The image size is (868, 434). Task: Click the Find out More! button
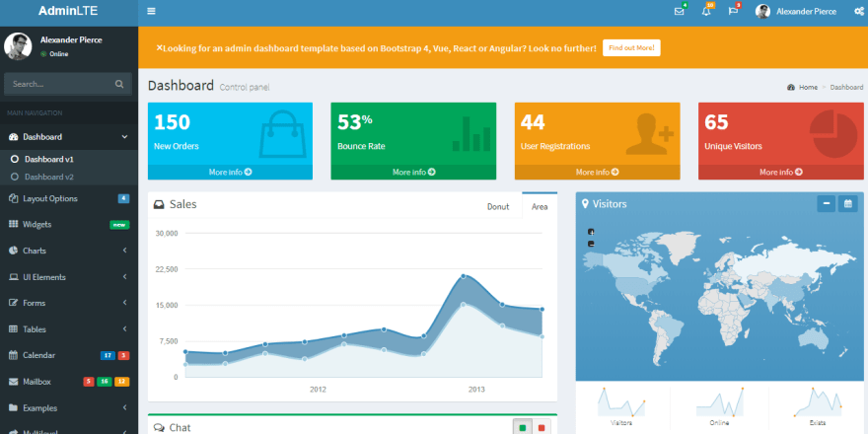[631, 47]
